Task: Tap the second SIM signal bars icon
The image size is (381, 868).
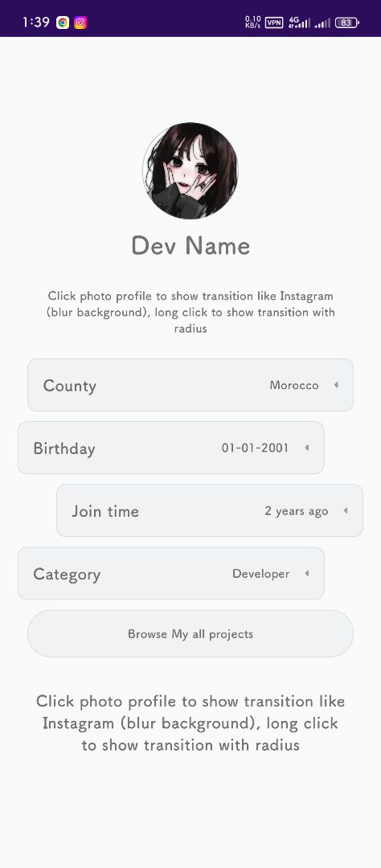Action: (322, 23)
